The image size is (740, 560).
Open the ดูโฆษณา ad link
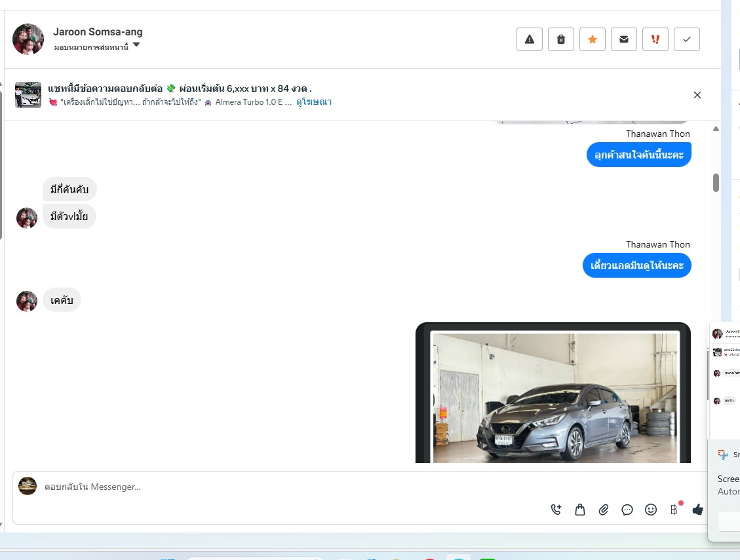click(314, 102)
